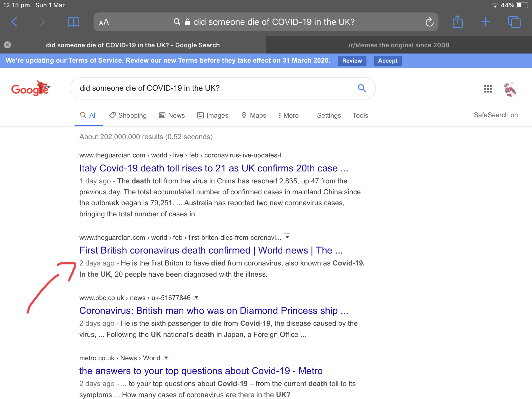Show all tabs overview icon
The width and height of the screenshot is (532, 399).
click(x=514, y=22)
